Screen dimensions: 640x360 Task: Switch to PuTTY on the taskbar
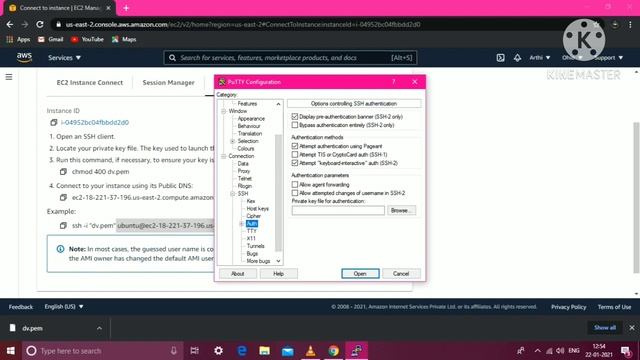356,351
